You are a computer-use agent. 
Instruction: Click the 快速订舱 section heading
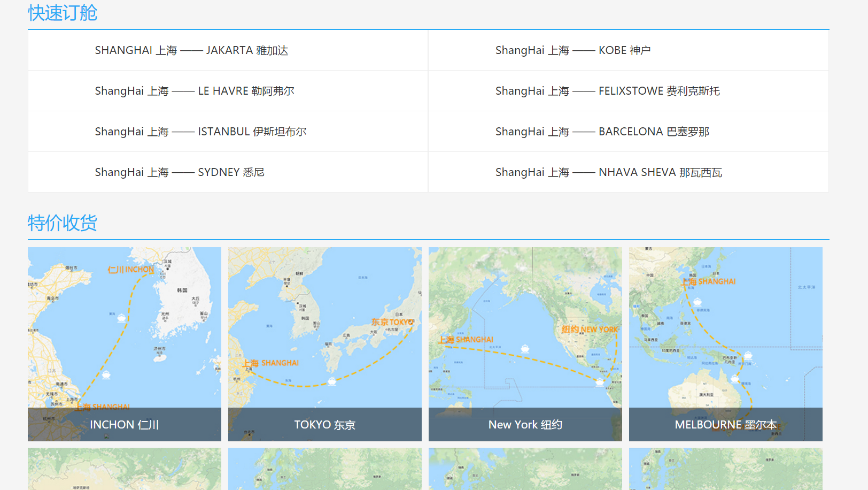(x=63, y=13)
